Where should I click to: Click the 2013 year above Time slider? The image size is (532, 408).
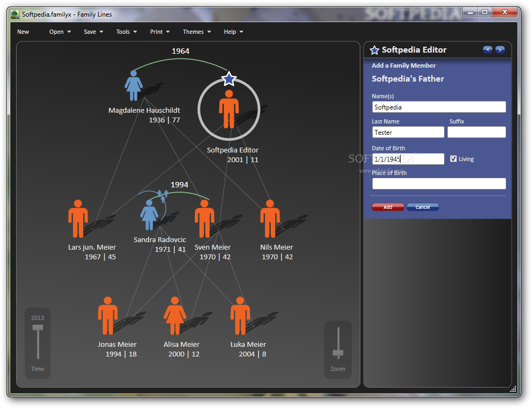pyautogui.click(x=38, y=318)
